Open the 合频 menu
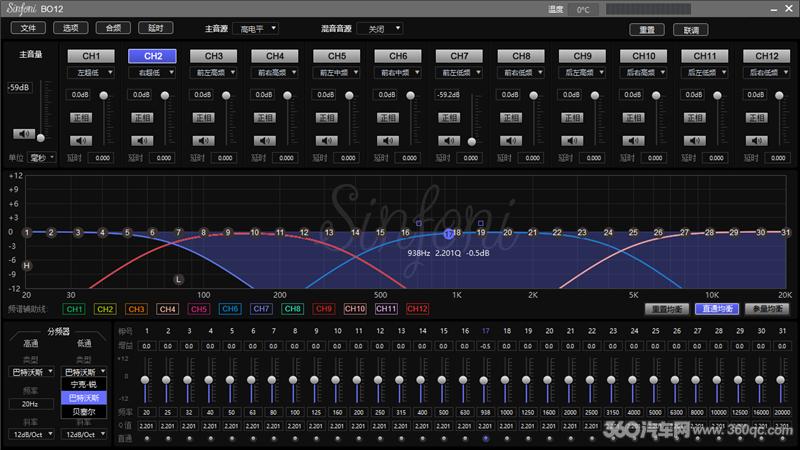Viewport: 800px width, 450px height. tap(113, 28)
